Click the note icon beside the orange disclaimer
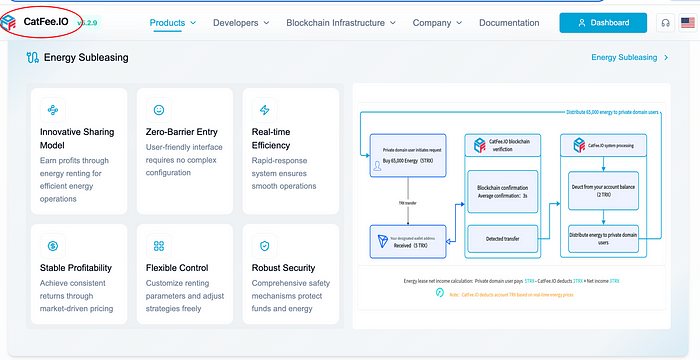The height and width of the screenshot is (360, 700). (x=440, y=293)
